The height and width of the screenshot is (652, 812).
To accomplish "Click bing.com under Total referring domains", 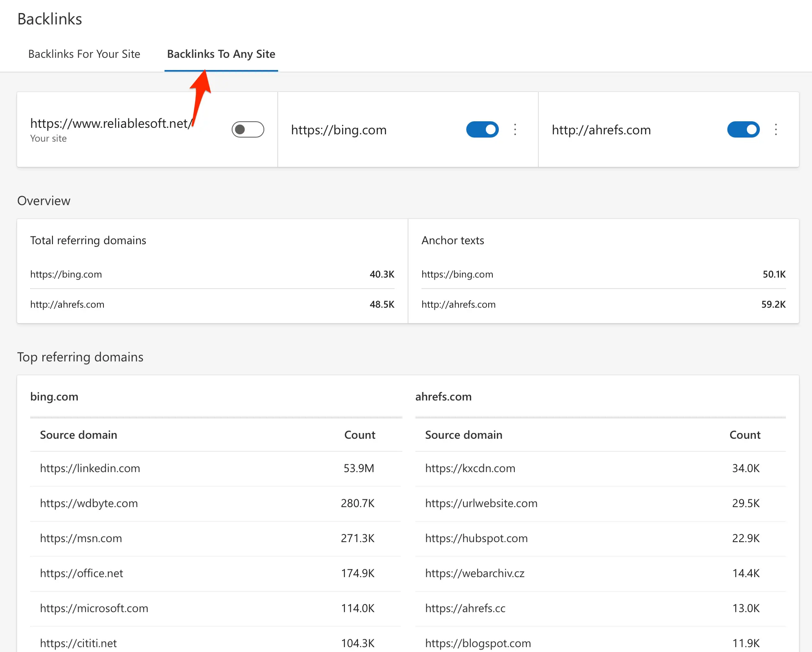I will pyautogui.click(x=66, y=274).
